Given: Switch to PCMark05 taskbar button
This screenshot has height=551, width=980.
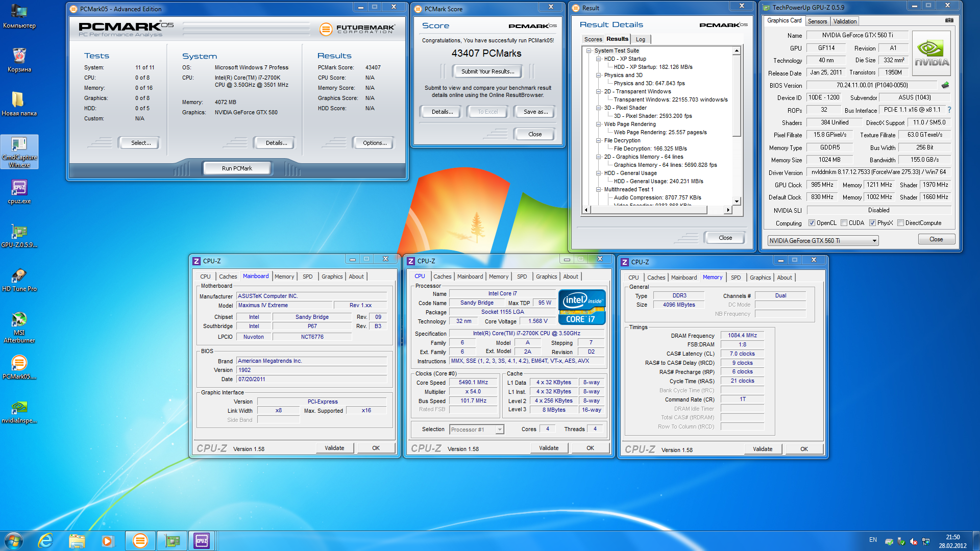Looking at the screenshot, I should click(x=140, y=541).
